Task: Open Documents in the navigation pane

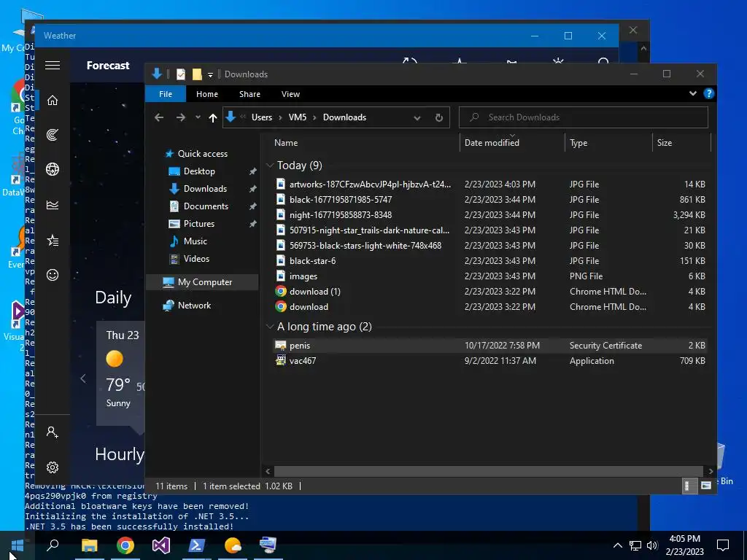Action: [205, 206]
